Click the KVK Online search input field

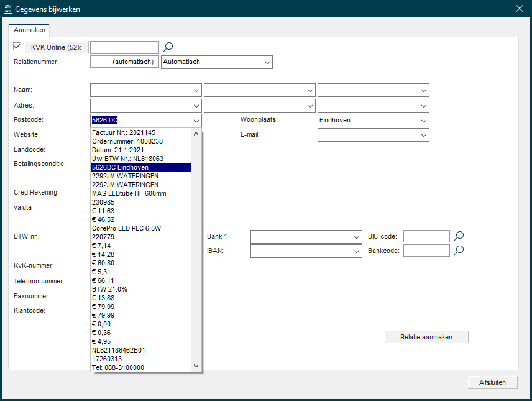pos(124,47)
